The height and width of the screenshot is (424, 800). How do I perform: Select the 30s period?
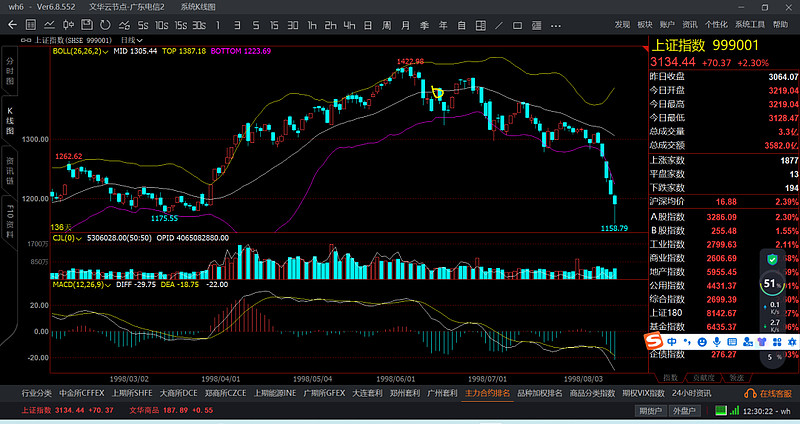(199, 25)
